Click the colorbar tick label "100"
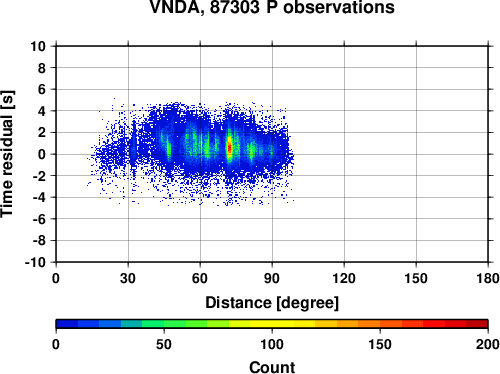The image size is (500, 374). pos(272,344)
